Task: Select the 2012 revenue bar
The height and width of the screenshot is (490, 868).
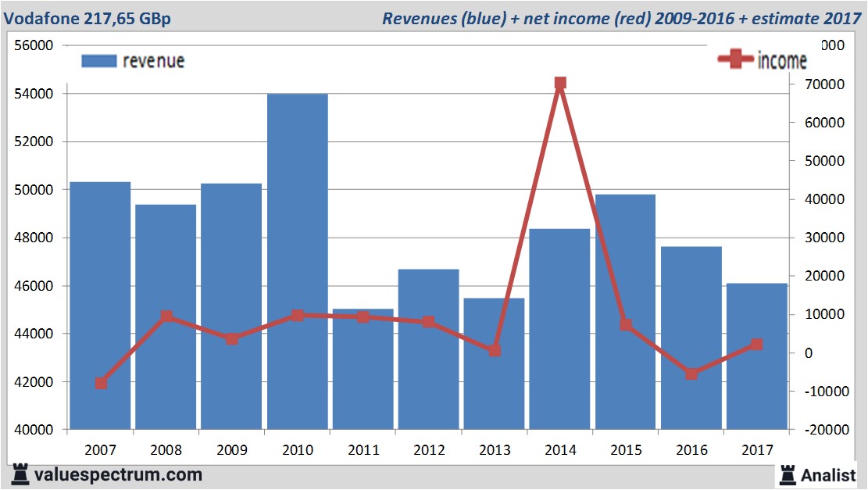Action: pos(428,349)
